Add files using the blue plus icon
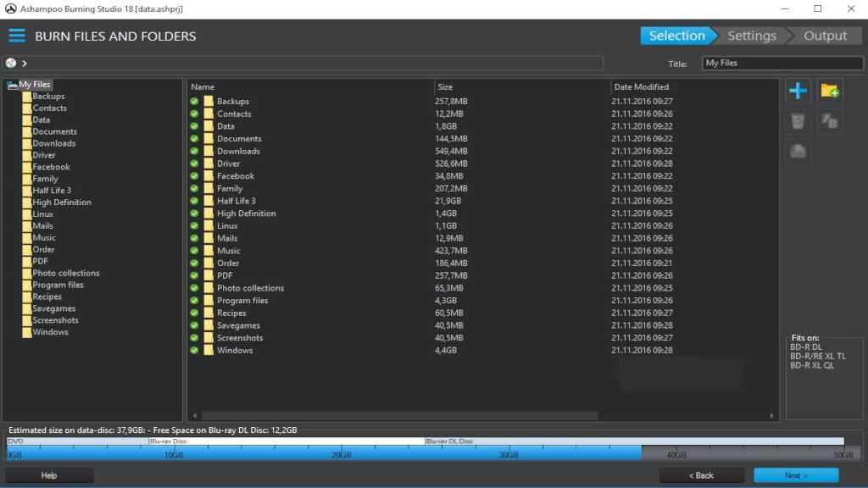The height and width of the screenshot is (488, 868). [797, 91]
